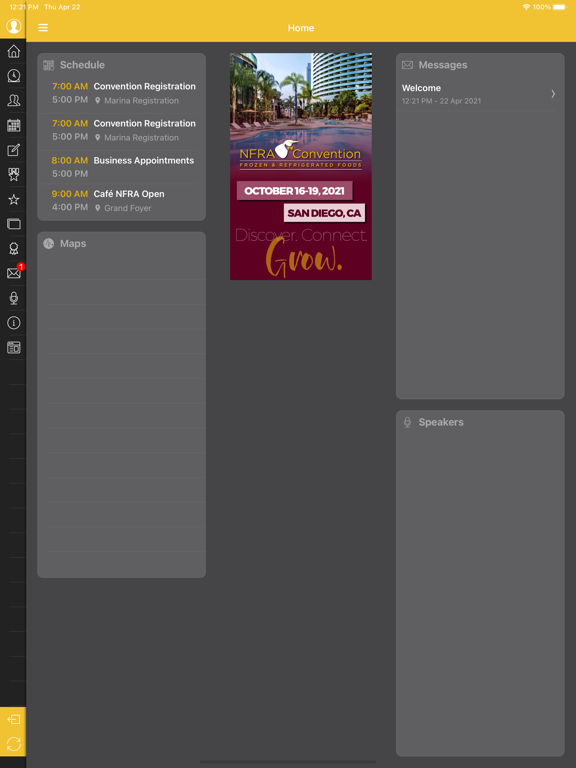Open the user profile avatar icon
This screenshot has height=768, width=576.
(13, 26)
